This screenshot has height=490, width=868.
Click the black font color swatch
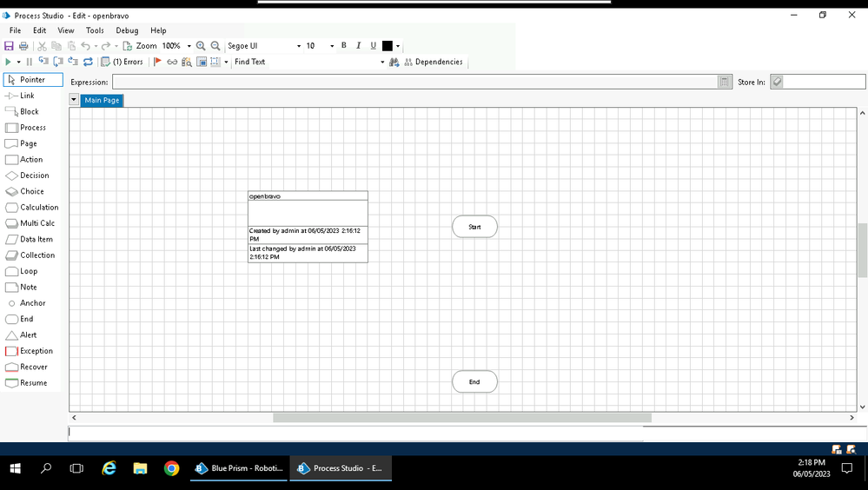(x=388, y=46)
